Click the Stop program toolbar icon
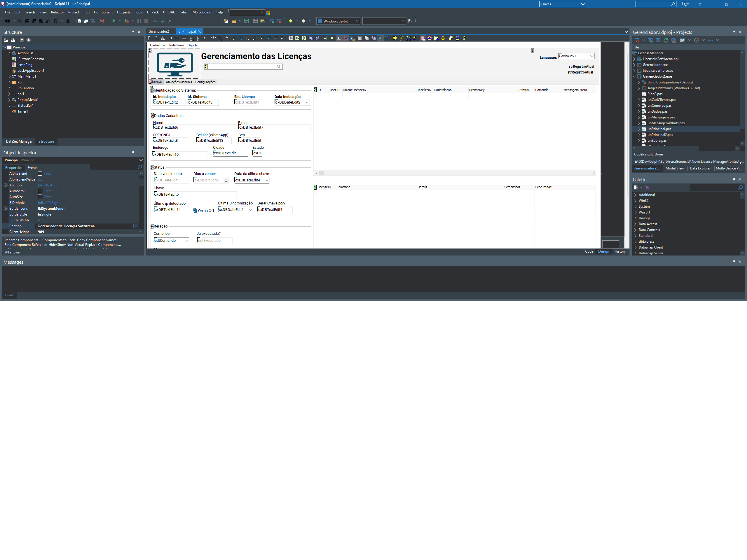Image resolution: width=747 pixels, height=560 pixels. (146, 21)
